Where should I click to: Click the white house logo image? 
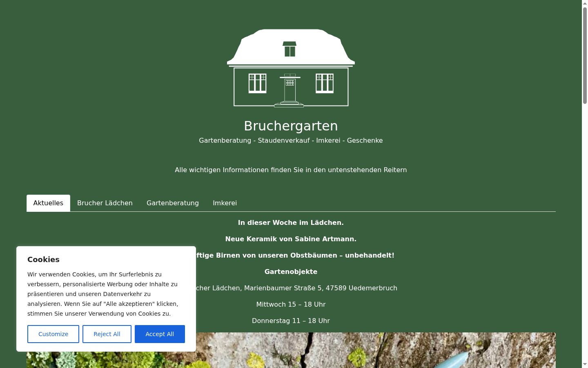point(291,68)
